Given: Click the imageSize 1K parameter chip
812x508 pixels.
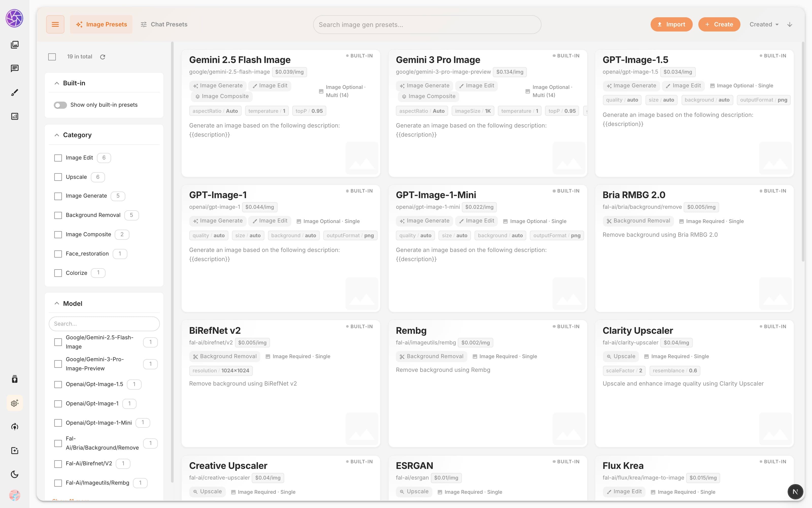Looking at the screenshot, I should point(473,111).
